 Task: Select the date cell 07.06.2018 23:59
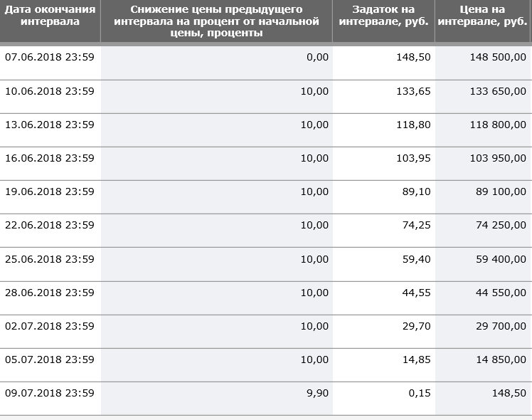(50, 57)
